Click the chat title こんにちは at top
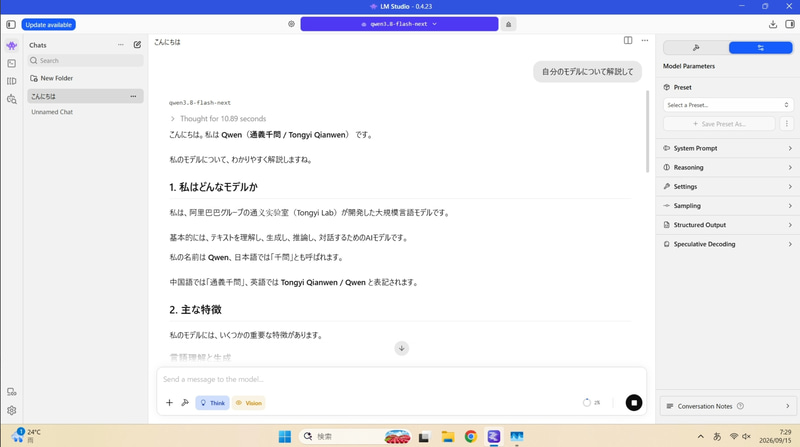Screen dimensions: 800x447 pos(167,42)
